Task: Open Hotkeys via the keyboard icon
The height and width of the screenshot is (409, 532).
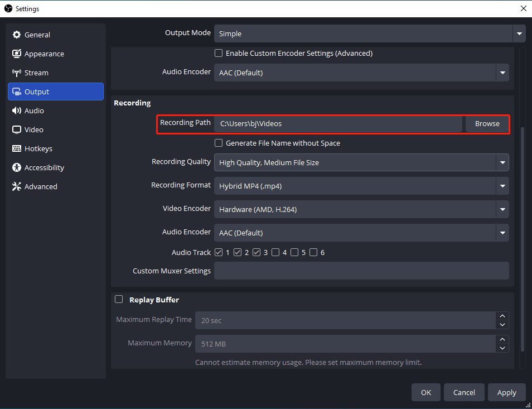Action: click(17, 148)
